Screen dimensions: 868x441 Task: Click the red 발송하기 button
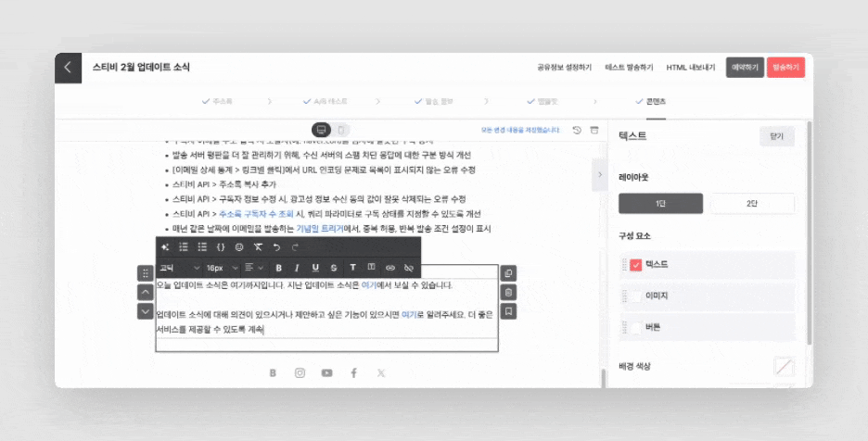tap(785, 68)
